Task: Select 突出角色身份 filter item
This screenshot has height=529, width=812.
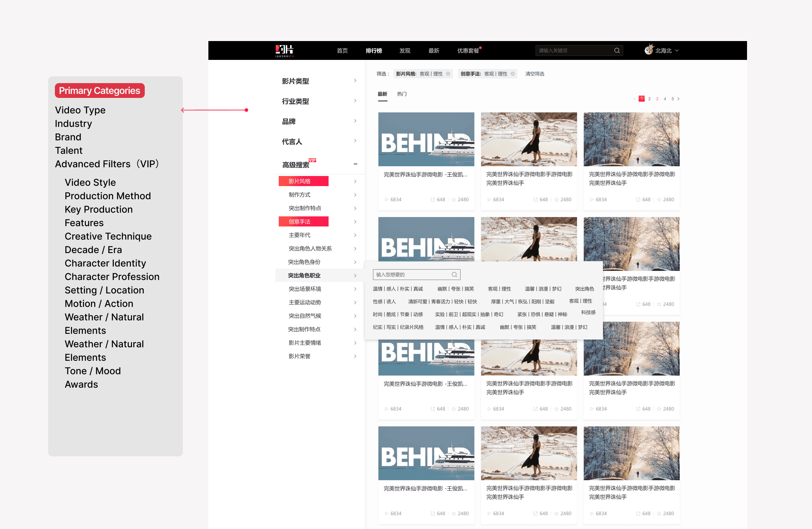Action: [x=304, y=262]
